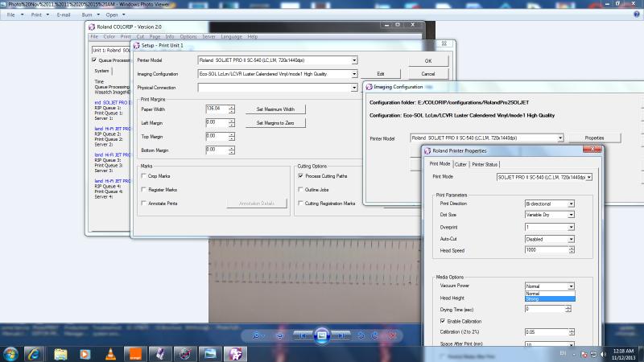
Task: Click the Photo Viewer zoom magnifier control
Action: coord(257,335)
